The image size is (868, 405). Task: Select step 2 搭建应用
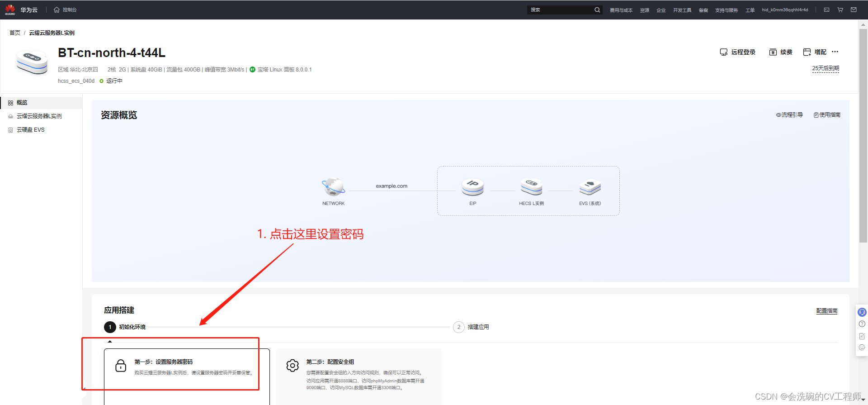tap(471, 327)
